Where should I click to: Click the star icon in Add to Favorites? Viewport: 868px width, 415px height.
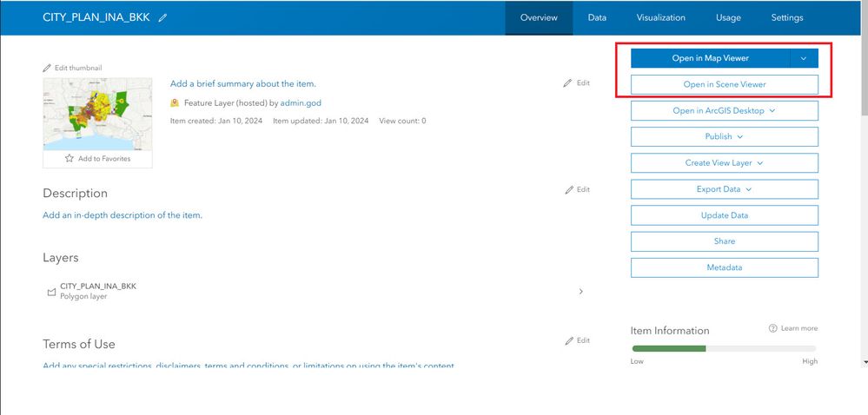coord(70,158)
